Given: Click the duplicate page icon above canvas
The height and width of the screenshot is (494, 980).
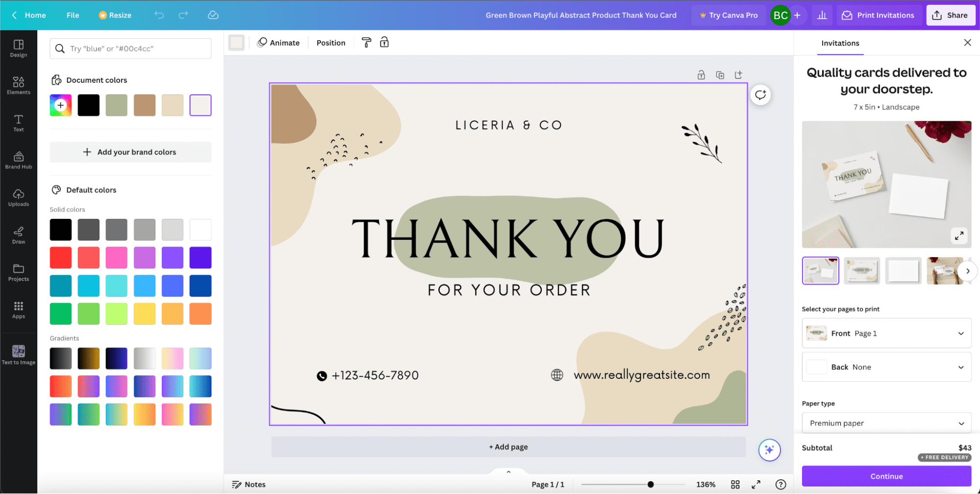Looking at the screenshot, I should pyautogui.click(x=720, y=75).
